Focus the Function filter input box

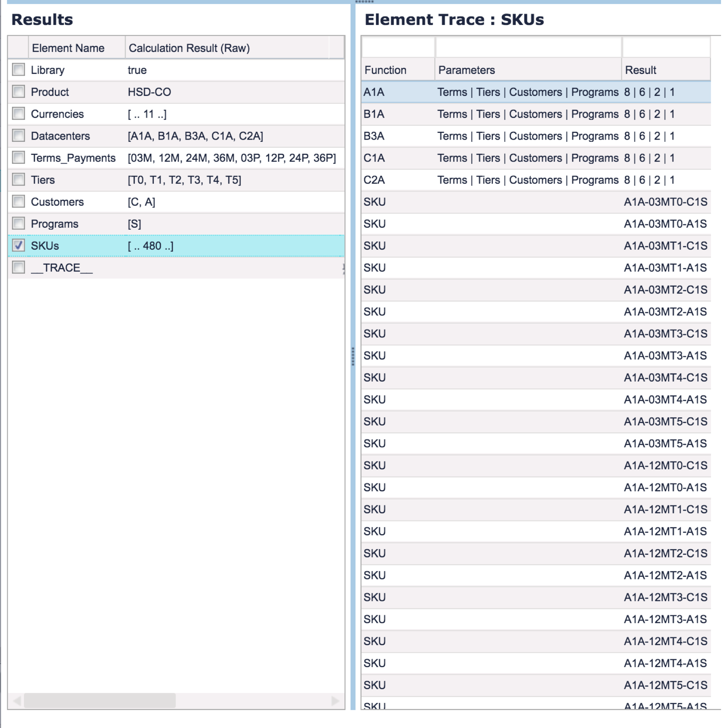pyautogui.click(x=399, y=47)
